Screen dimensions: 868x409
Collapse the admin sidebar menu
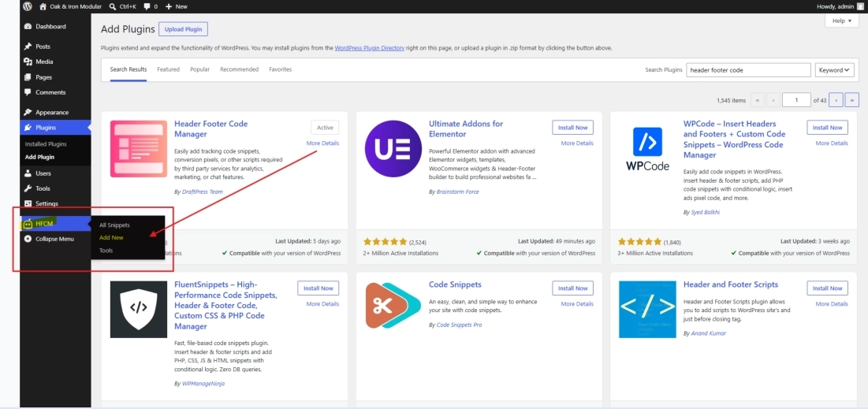tap(55, 239)
